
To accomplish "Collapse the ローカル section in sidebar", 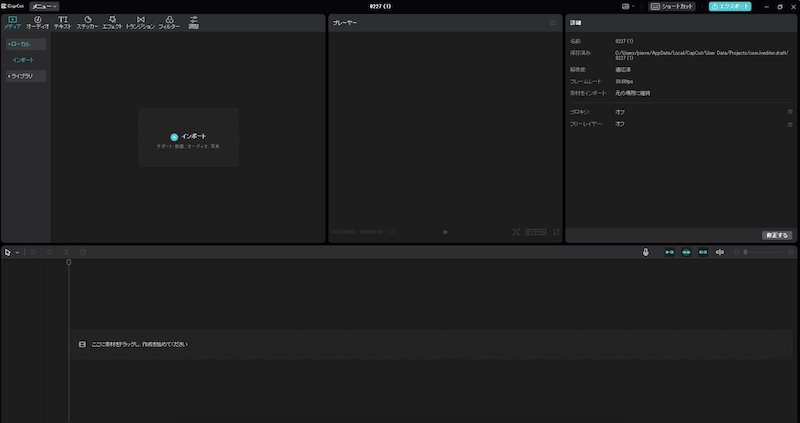I will [26, 44].
